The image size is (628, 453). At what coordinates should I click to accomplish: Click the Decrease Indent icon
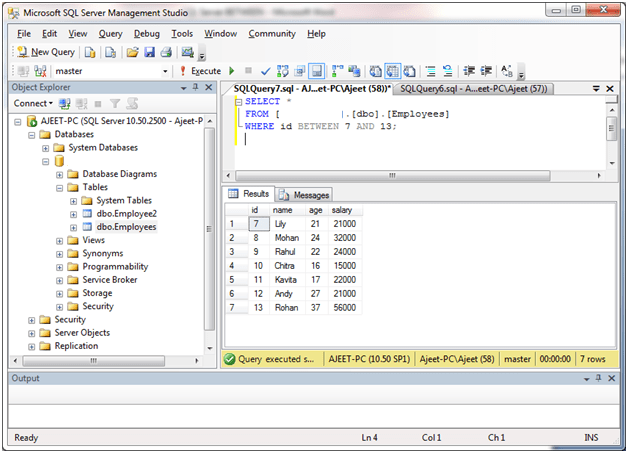click(469, 71)
